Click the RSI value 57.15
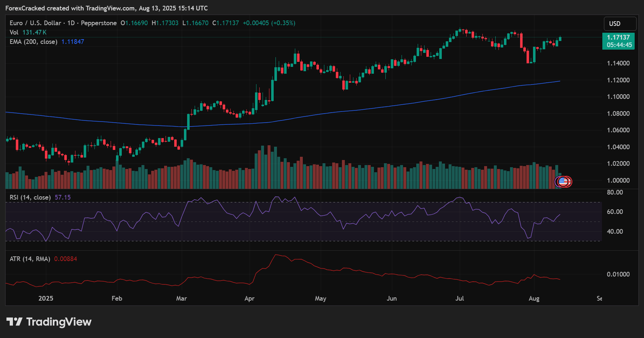This screenshot has height=338, width=644. point(62,197)
